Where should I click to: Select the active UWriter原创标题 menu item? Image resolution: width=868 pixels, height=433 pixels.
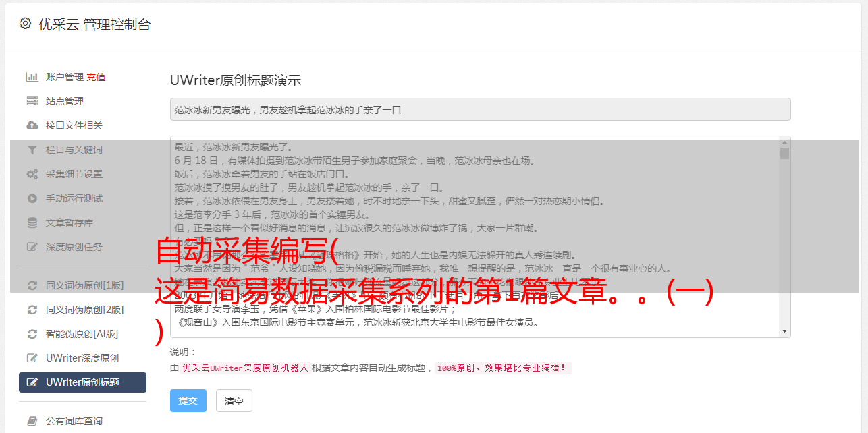click(x=82, y=382)
